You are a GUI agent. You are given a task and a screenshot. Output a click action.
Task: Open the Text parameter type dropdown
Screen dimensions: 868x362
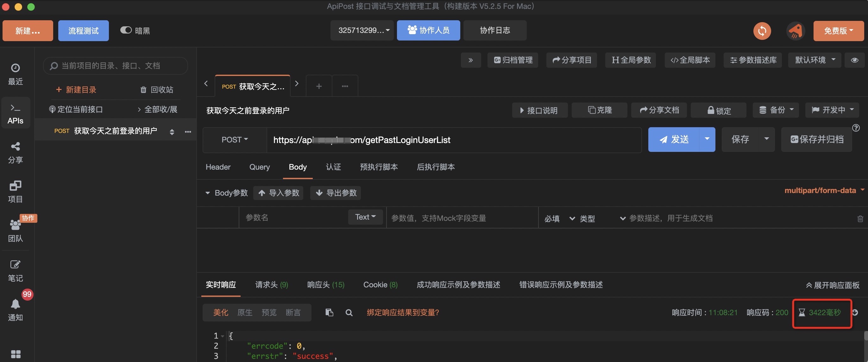[365, 217]
